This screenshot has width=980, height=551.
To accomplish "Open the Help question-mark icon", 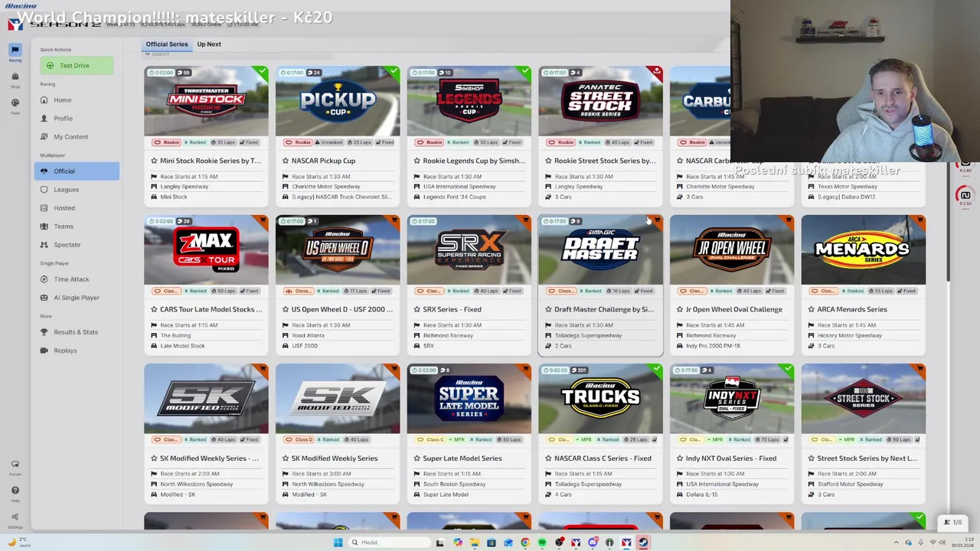I will coord(15,491).
